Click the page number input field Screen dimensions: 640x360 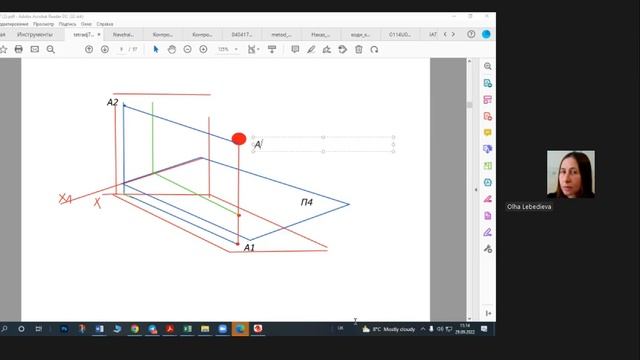click(x=121, y=49)
